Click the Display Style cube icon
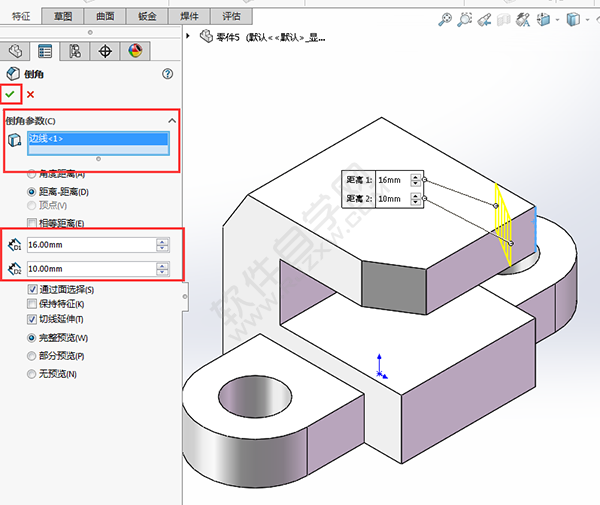 pyautogui.click(x=573, y=19)
